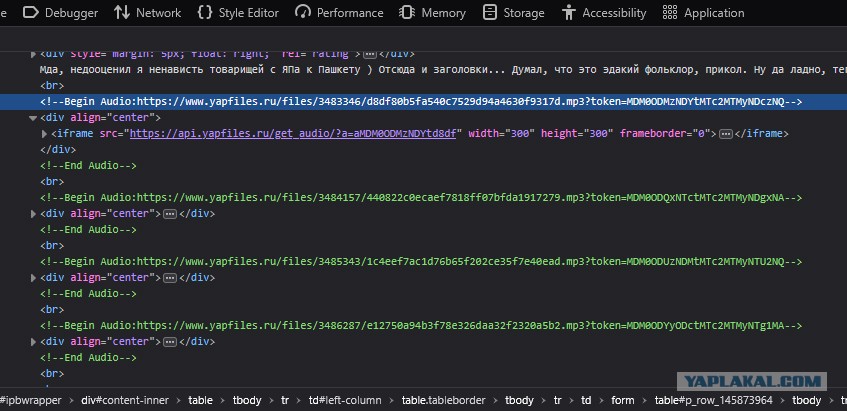Switch to the Storage tab

[x=515, y=13]
